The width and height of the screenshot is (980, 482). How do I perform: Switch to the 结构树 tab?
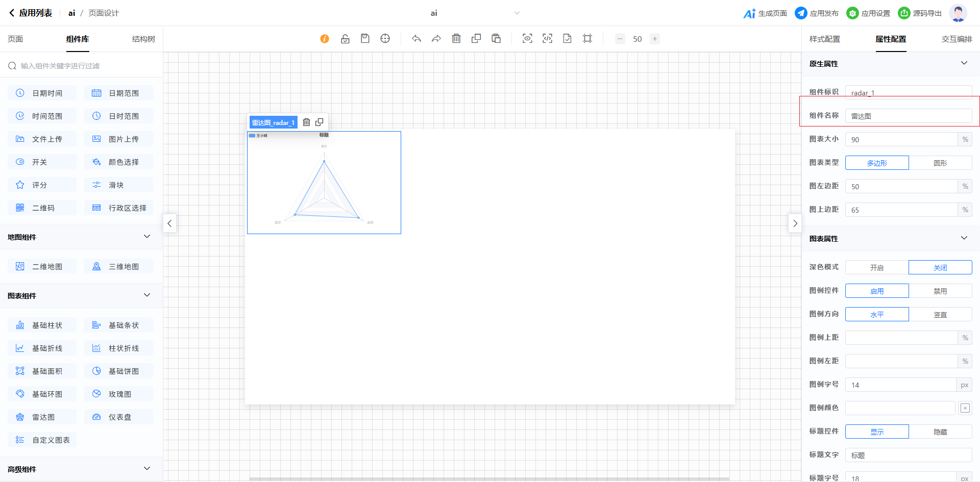pos(143,39)
